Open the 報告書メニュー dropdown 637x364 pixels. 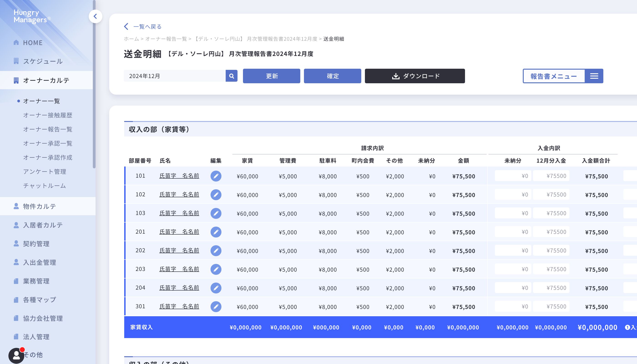point(554,76)
